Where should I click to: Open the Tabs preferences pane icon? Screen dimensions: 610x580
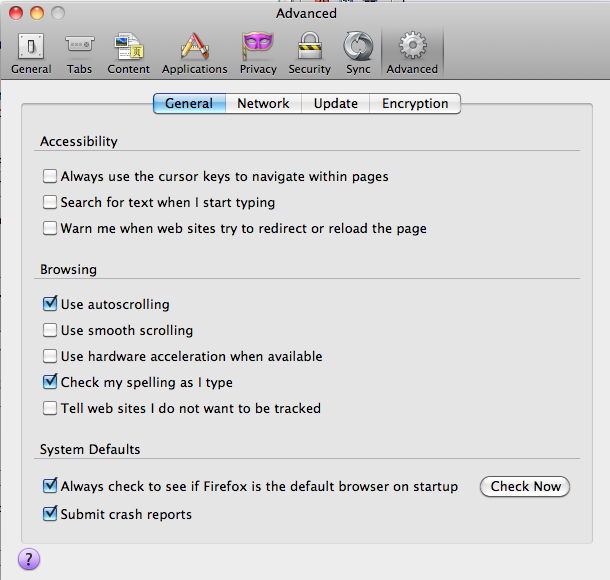pos(79,53)
